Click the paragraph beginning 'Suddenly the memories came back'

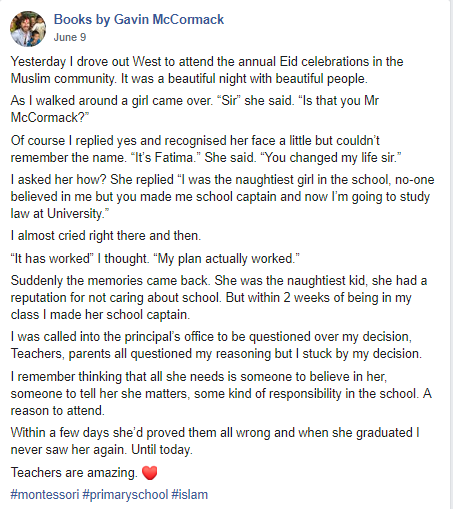(x=219, y=297)
